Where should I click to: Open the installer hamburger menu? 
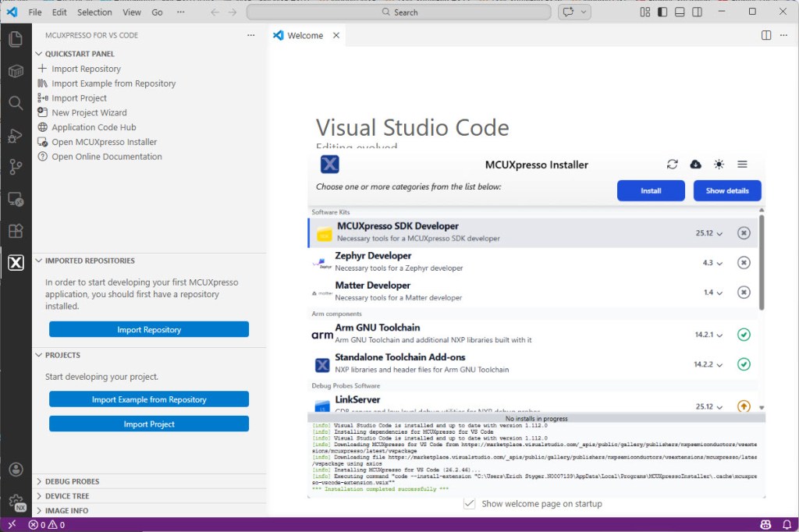(742, 165)
